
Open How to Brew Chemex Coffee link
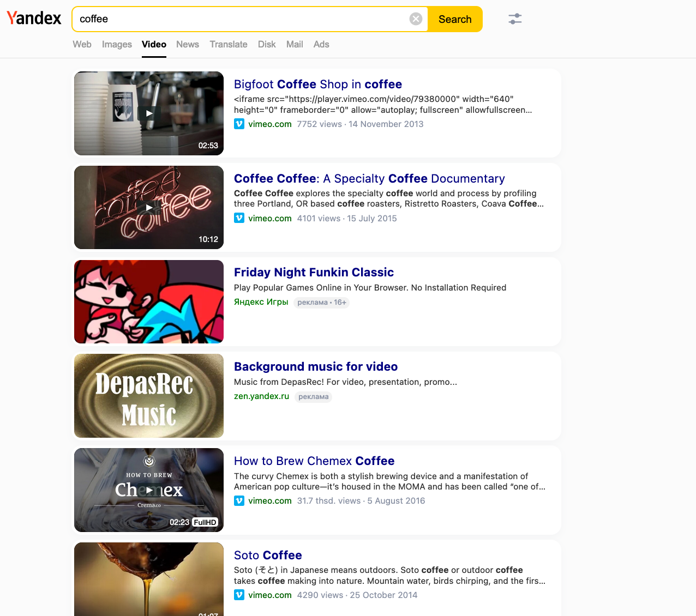[x=314, y=461]
